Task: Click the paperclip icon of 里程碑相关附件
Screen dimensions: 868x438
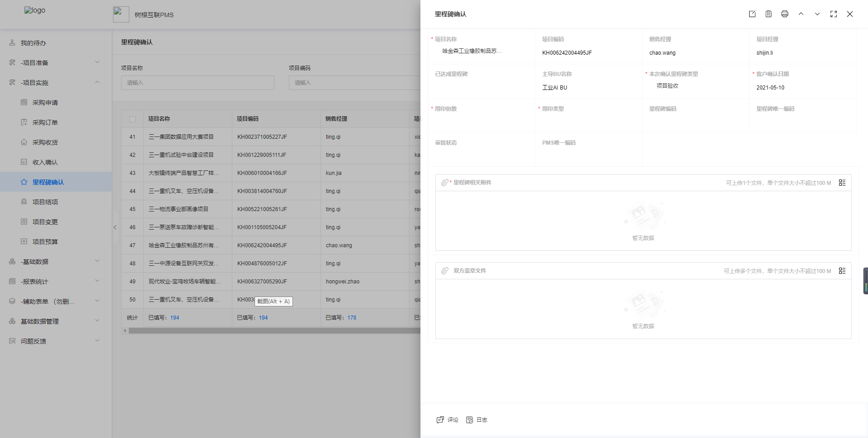Action: coord(445,183)
